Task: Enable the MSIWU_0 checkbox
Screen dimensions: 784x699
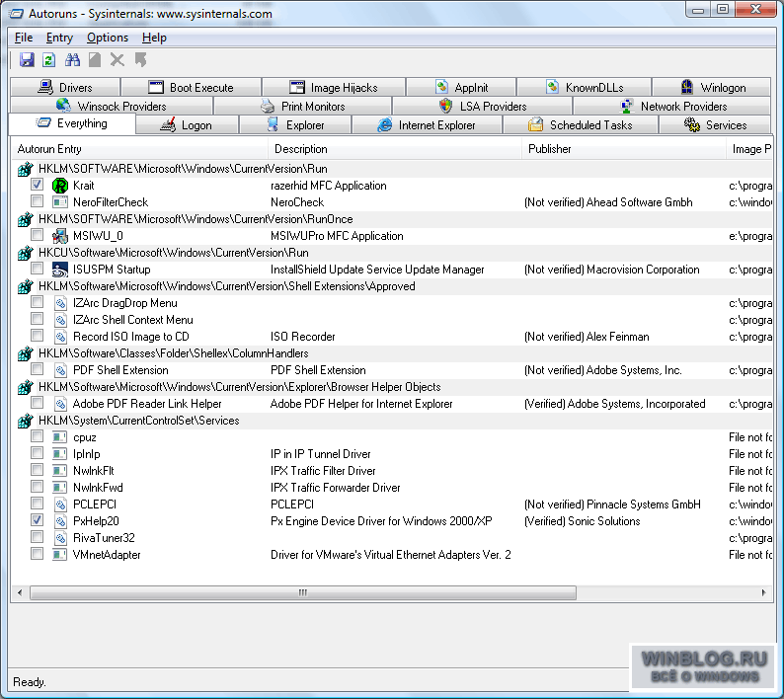Action: [x=37, y=235]
